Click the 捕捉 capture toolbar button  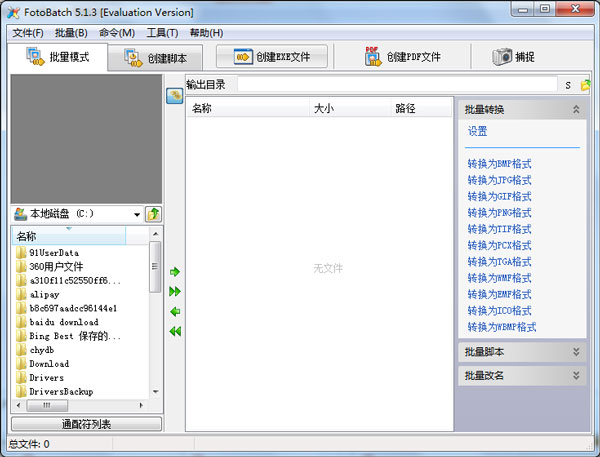coord(513,57)
